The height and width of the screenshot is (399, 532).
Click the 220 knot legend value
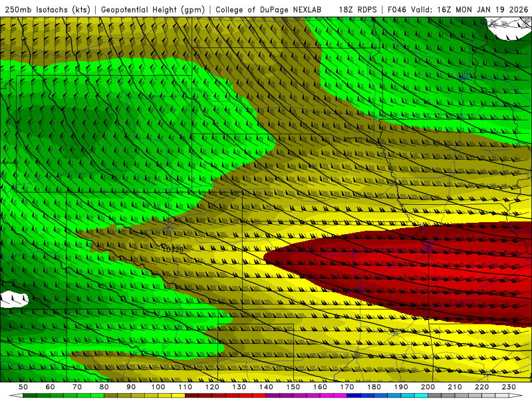coord(482,387)
